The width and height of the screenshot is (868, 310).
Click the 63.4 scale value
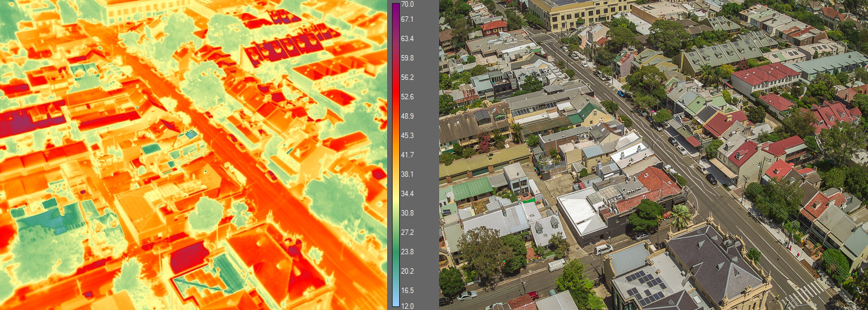407,39
